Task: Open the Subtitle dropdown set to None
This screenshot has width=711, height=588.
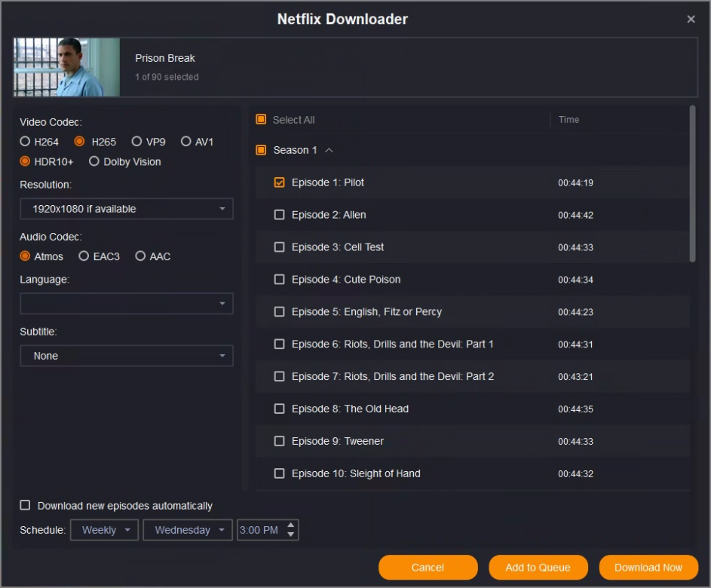Action: (x=127, y=356)
